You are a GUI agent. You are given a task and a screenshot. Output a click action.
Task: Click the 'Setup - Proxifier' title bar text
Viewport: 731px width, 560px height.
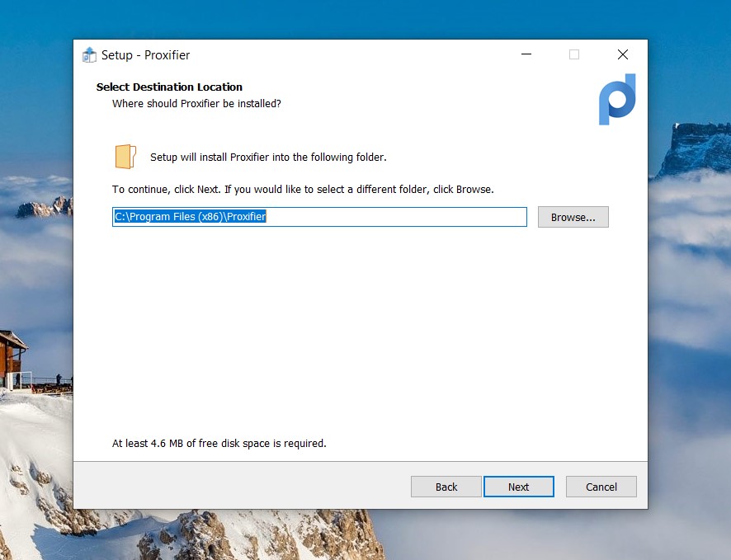(145, 55)
